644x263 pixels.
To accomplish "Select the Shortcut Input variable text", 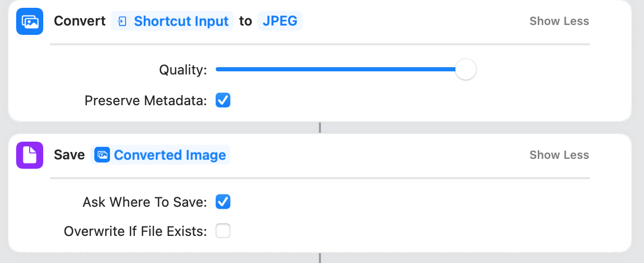I will click(181, 21).
